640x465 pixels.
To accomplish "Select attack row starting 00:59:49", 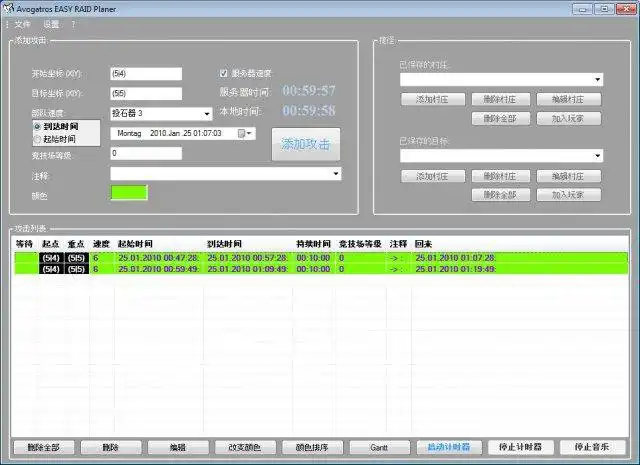I will (321, 269).
